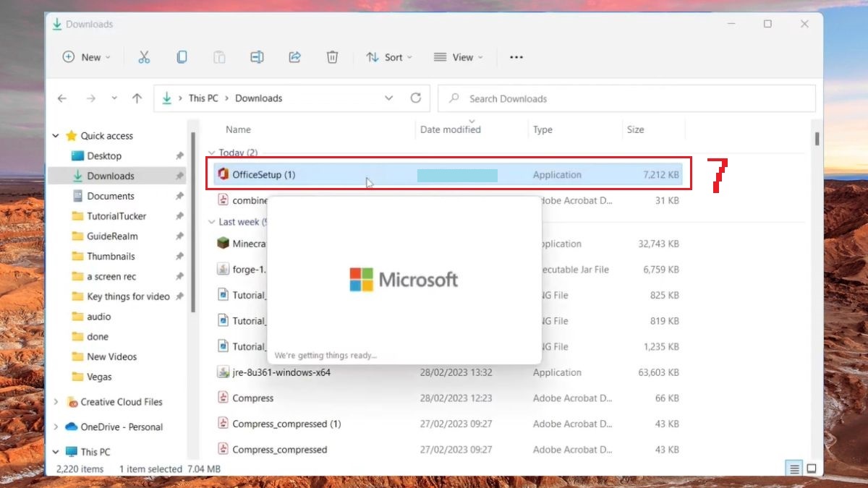Click the Delete trash icon
The image size is (868, 488).
332,57
